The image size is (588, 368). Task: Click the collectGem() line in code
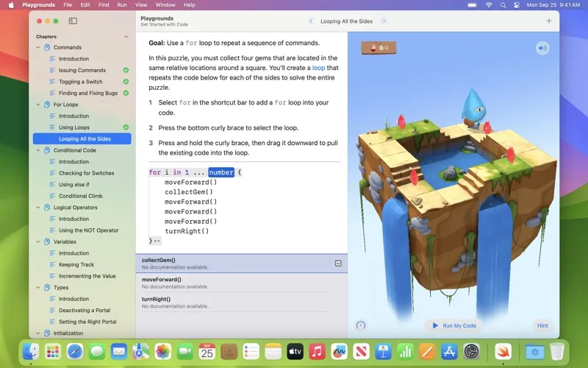tap(189, 192)
